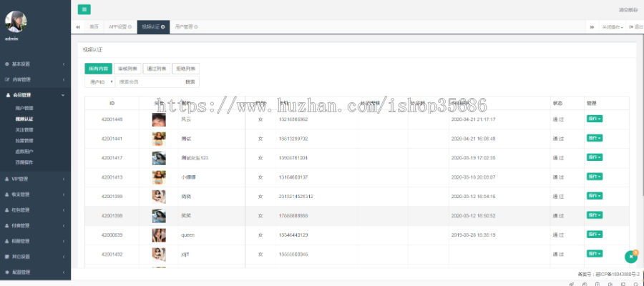
Task: Click the timestamp 2019-03-28 15:35:19
Action: 473,235
